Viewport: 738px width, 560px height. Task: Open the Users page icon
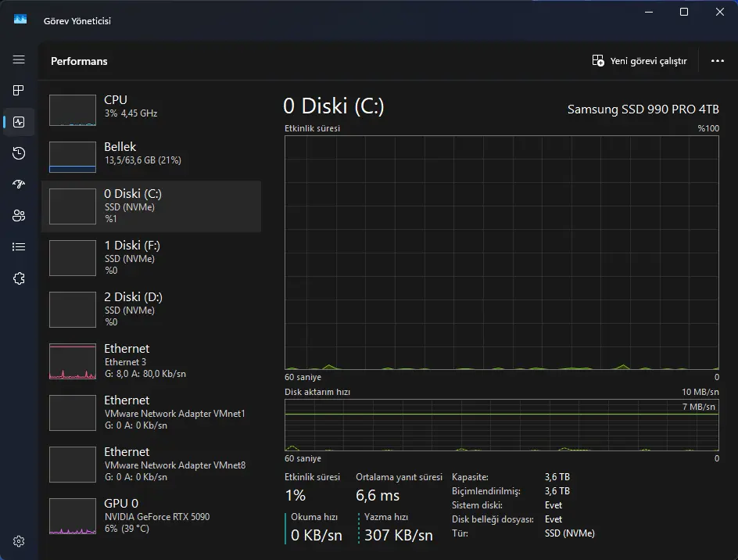19,216
